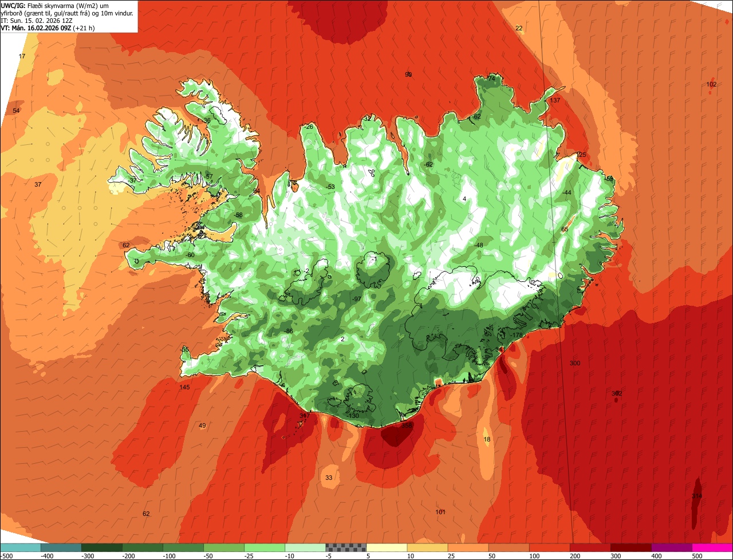Click the map value '145' off the southwest coast
The image size is (733, 560).
tap(184, 388)
